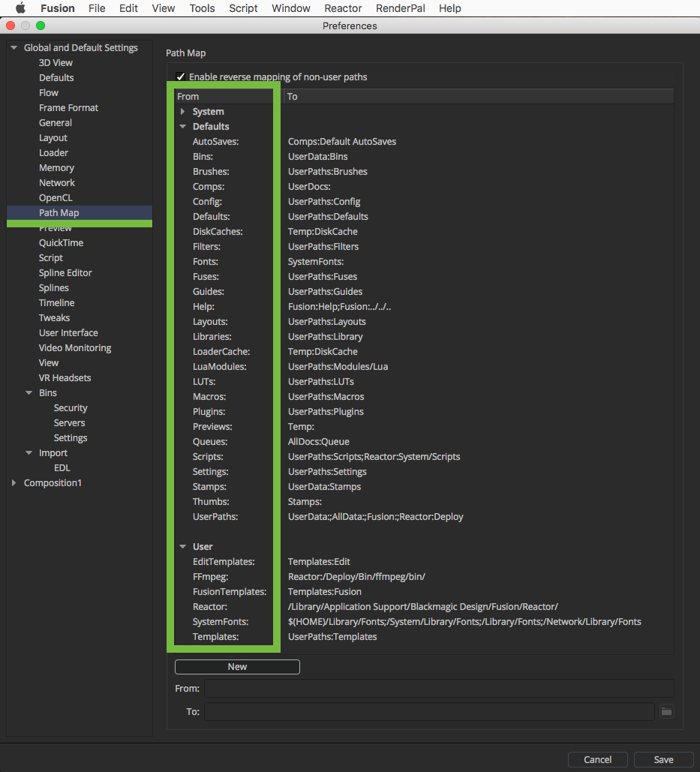Open the Help menu

[x=450, y=8]
